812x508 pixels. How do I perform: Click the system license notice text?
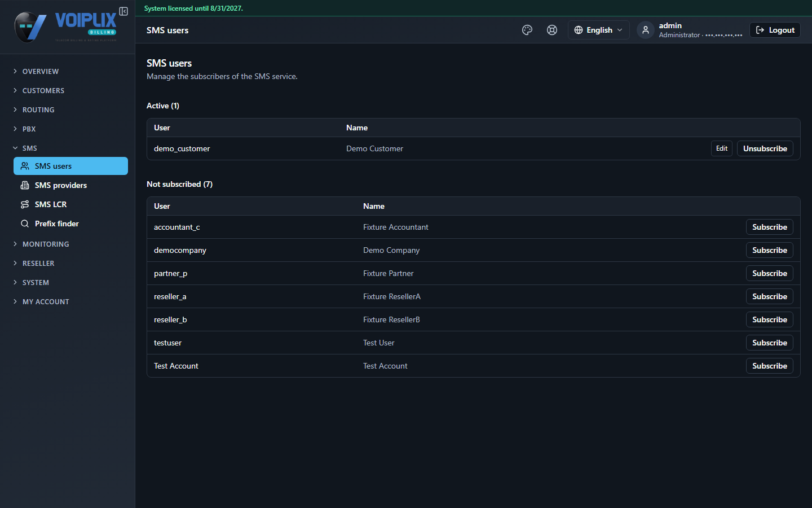click(193, 8)
